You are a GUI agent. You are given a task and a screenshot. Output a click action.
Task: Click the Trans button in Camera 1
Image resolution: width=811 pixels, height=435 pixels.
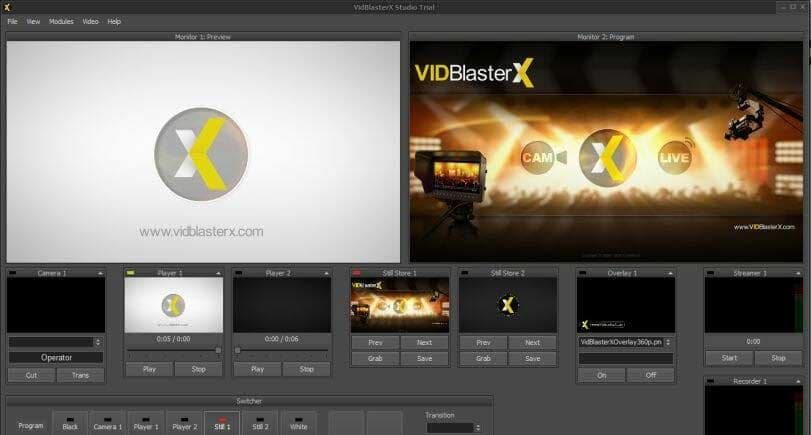coord(80,375)
